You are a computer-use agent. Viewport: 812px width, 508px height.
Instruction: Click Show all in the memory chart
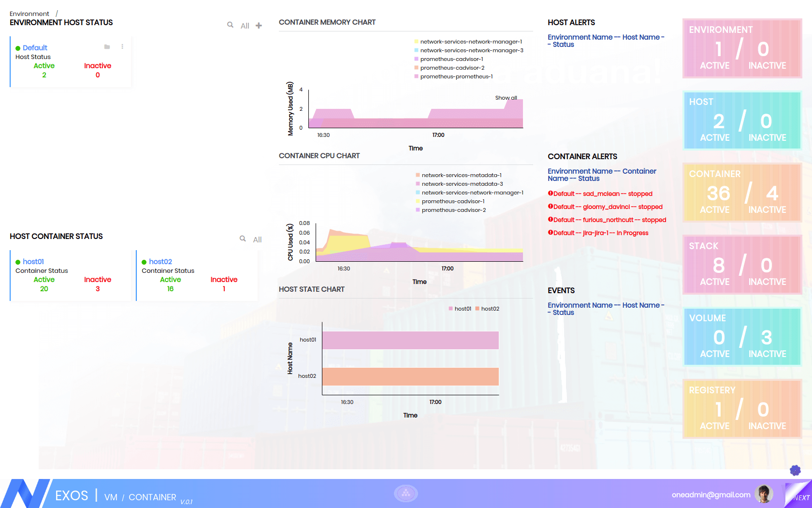(506, 98)
